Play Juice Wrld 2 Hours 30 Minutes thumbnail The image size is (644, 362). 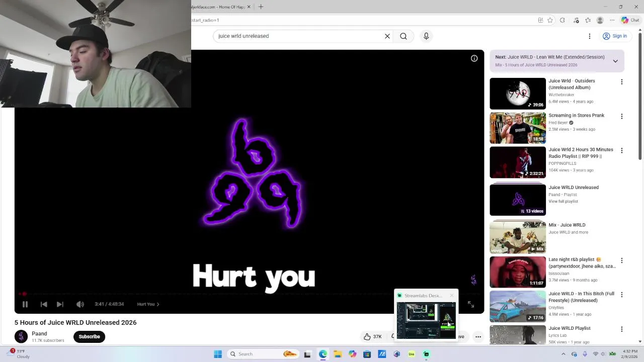pyautogui.click(x=518, y=162)
